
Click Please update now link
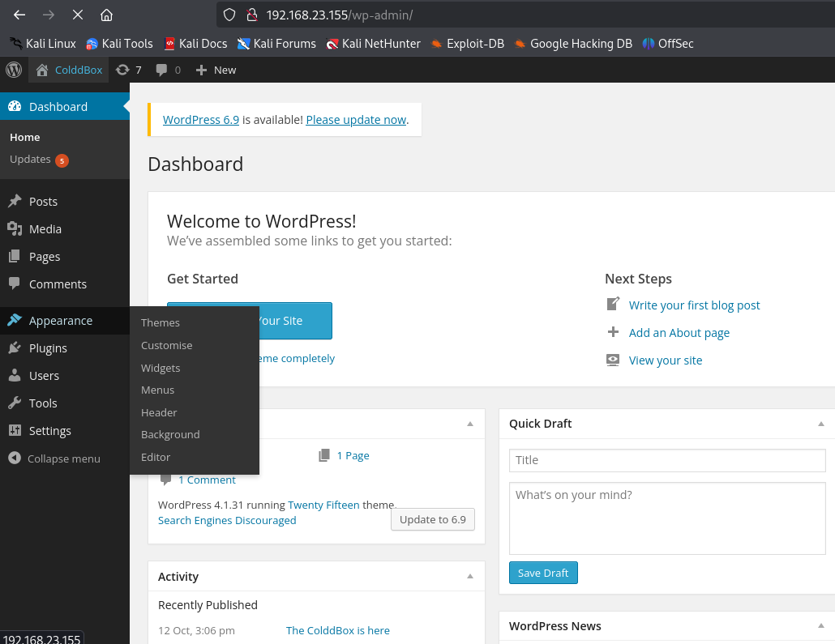[x=356, y=120]
